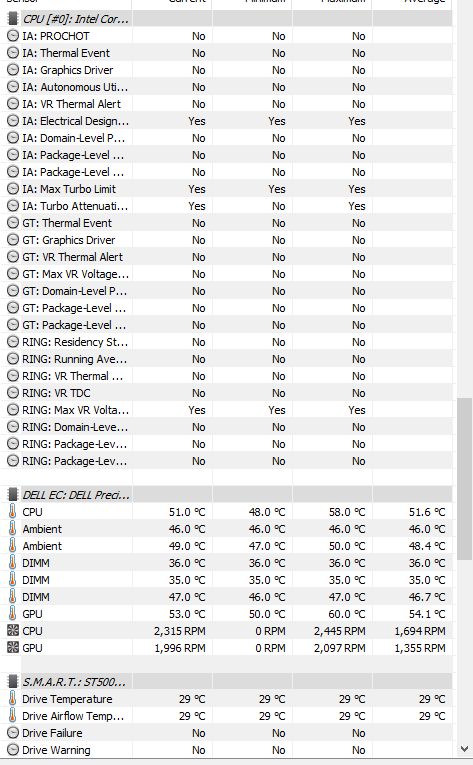Click the 48.4 °C average Ambient value

[x=427, y=546]
